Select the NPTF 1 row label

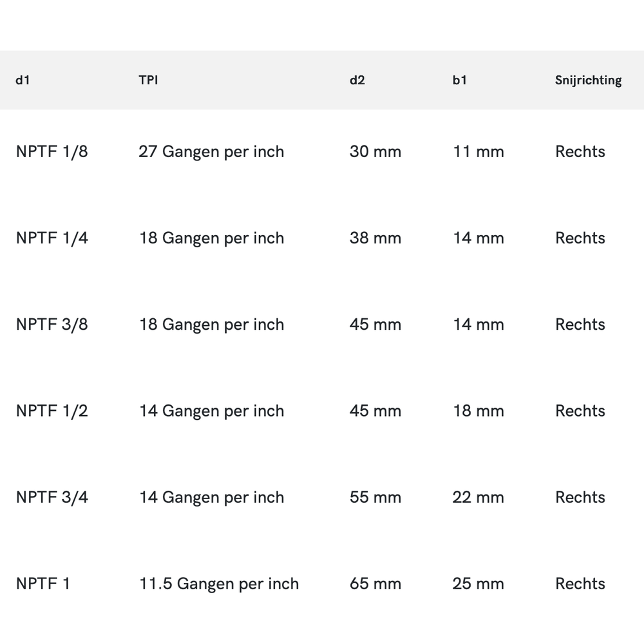[43, 583]
